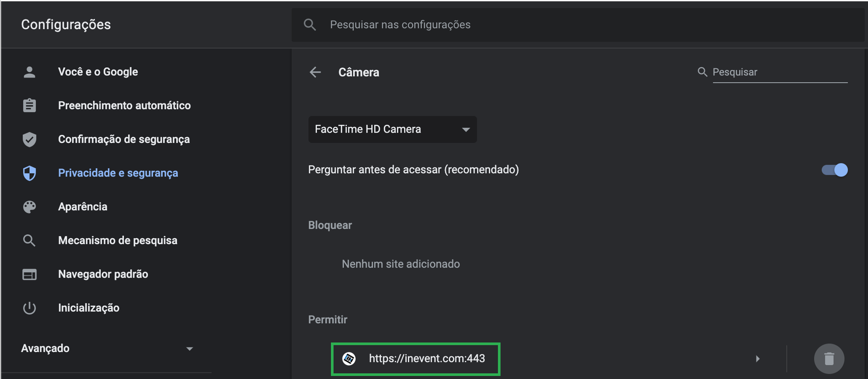Expand inevent.com site details arrow
Viewport: 868px width, 379px height.
click(x=758, y=359)
